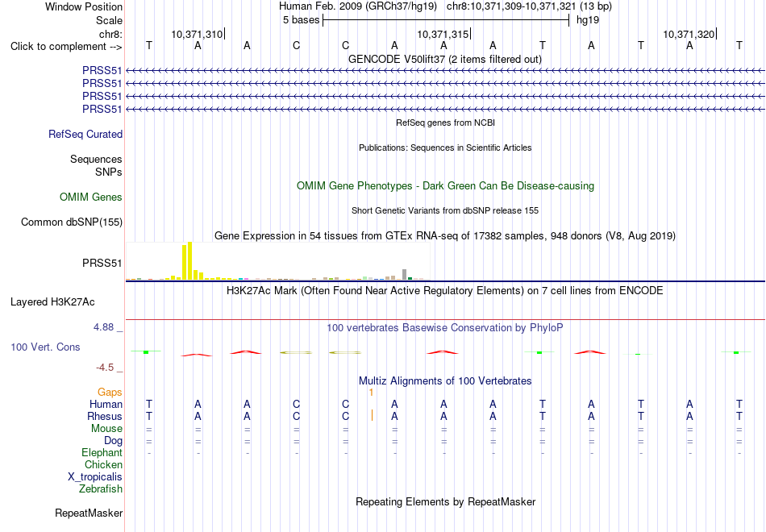Screen dimensions: 766x532
Task: Click the '10,371,320' ruler coordinate
Action: click(x=689, y=34)
